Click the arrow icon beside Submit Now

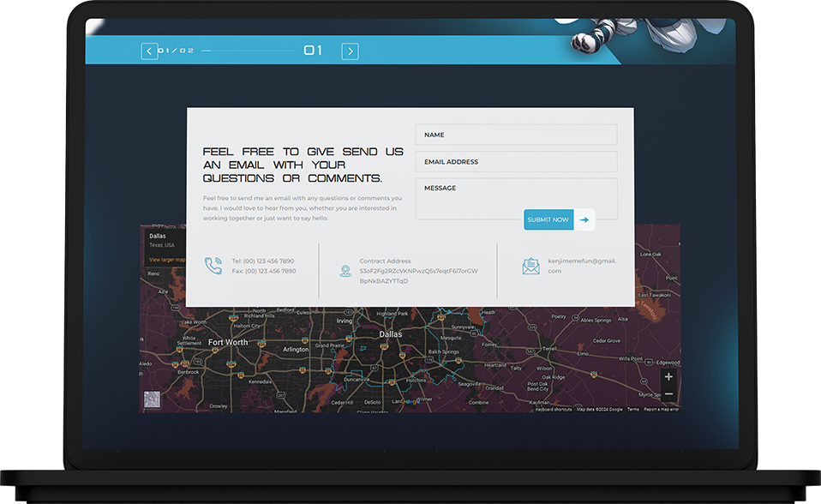point(584,219)
